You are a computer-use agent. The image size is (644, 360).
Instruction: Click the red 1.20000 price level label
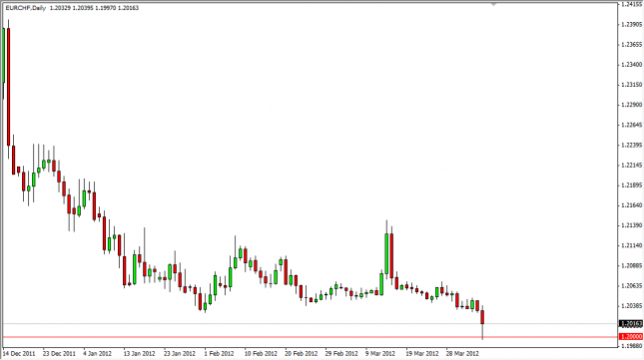(631, 337)
